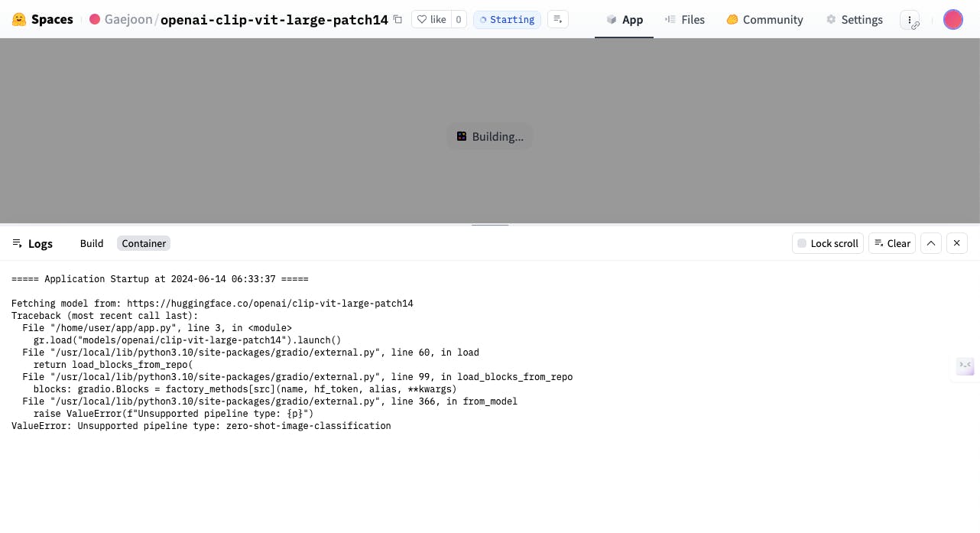Viewport: 980px width, 533px height.
Task: Click the Logs heading icon
Action: (18, 243)
